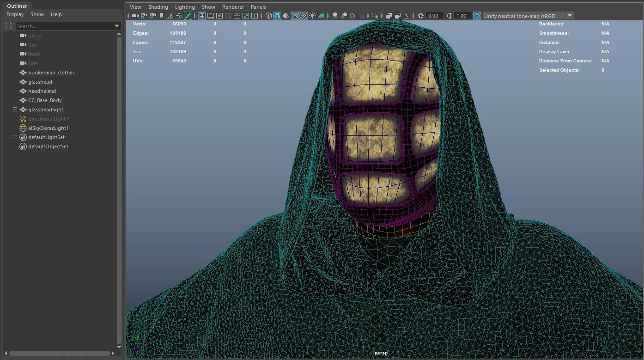Toggle Wireframe on Shaded icon

(x=295, y=16)
